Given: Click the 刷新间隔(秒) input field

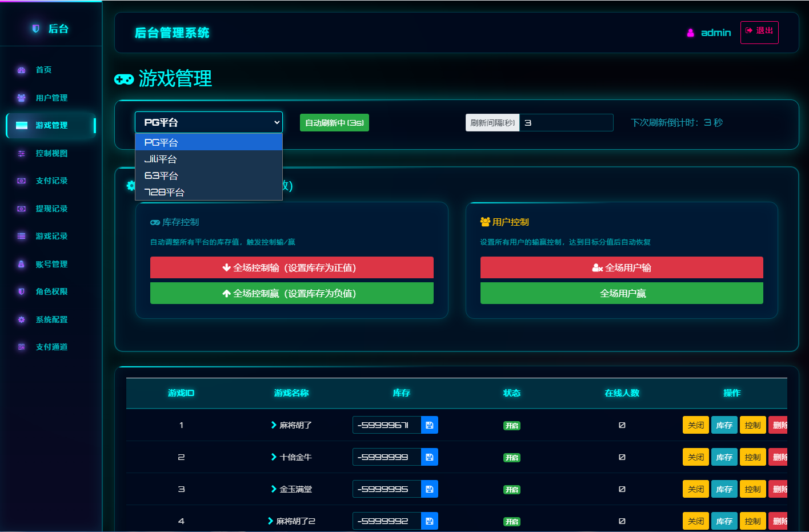Looking at the screenshot, I should pyautogui.click(x=566, y=123).
